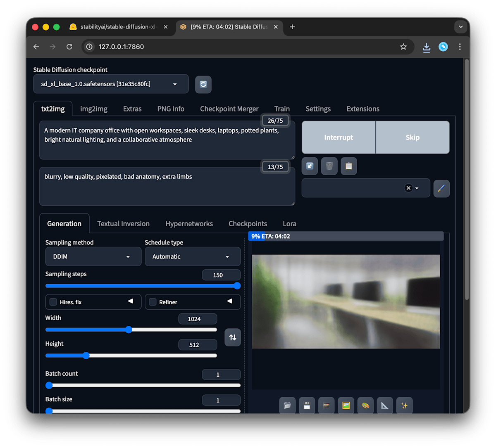Click the Sampling steps slider handle
Screen dimensions: 496x448
[x=237, y=286]
